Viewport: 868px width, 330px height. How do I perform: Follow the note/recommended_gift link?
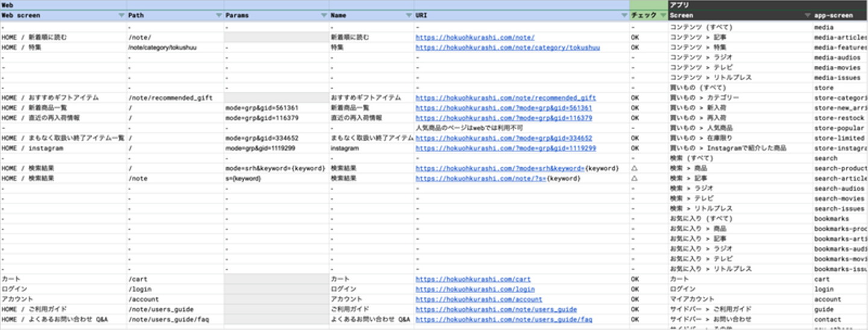coord(505,98)
